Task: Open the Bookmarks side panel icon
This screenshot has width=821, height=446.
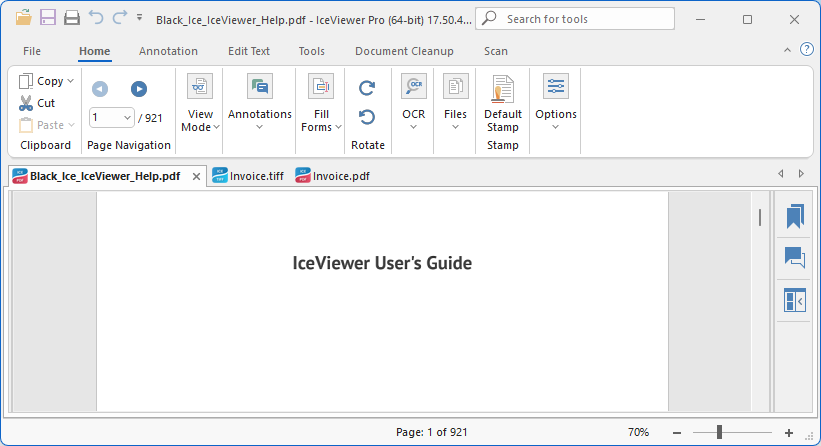Action: 795,216
